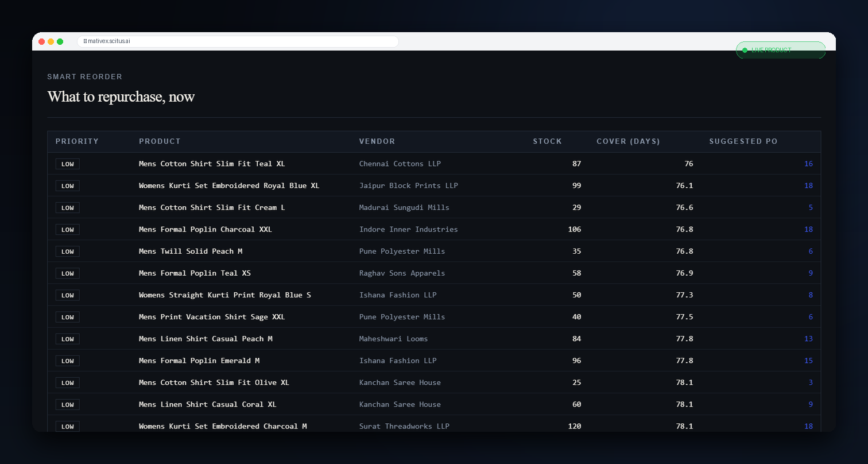
Task: Select Womens Straight Kurti Print Royal Blue S
Action: click(x=225, y=295)
